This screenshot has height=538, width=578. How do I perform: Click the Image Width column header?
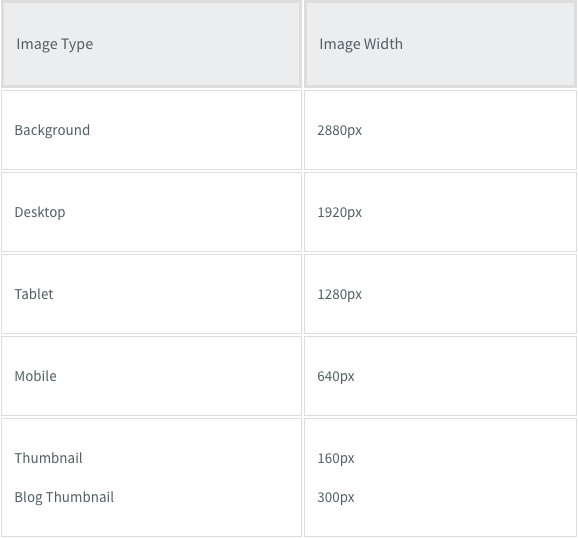tap(440, 44)
